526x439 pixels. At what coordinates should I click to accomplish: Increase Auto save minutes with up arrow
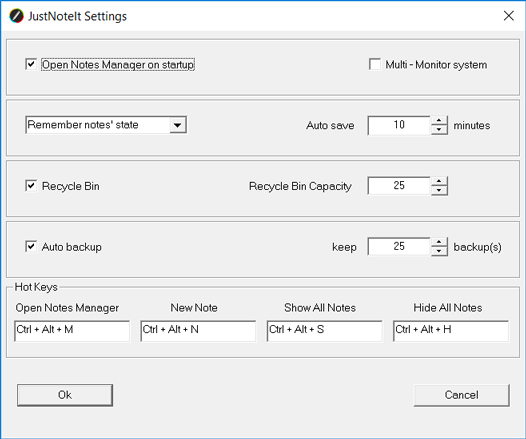[439, 120]
